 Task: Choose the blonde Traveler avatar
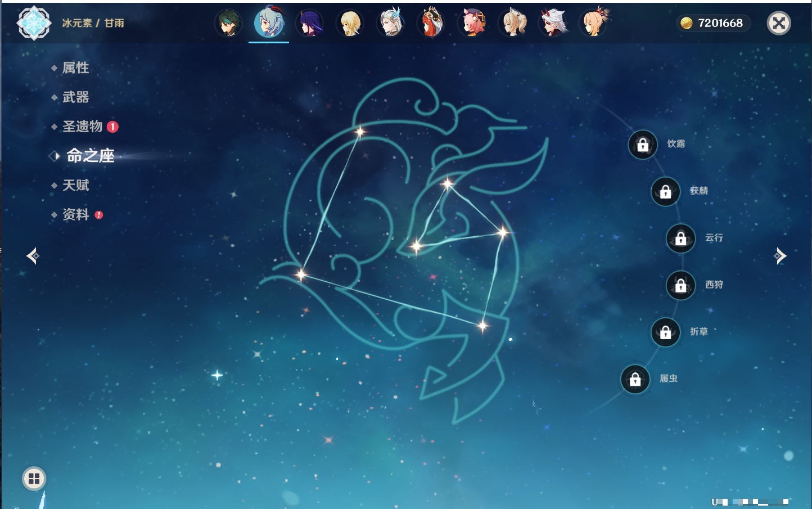pyautogui.click(x=350, y=24)
